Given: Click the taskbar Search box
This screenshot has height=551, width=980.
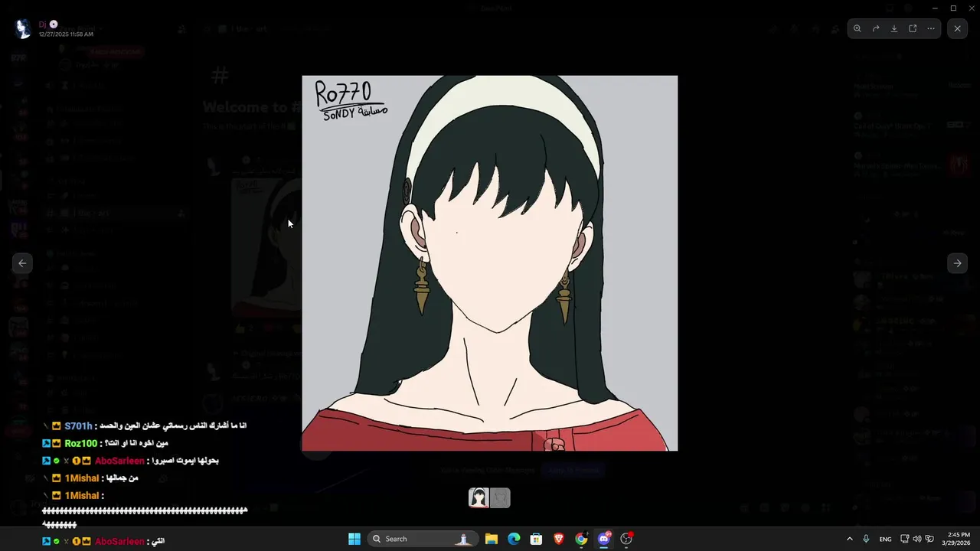Looking at the screenshot, I should tap(423, 539).
